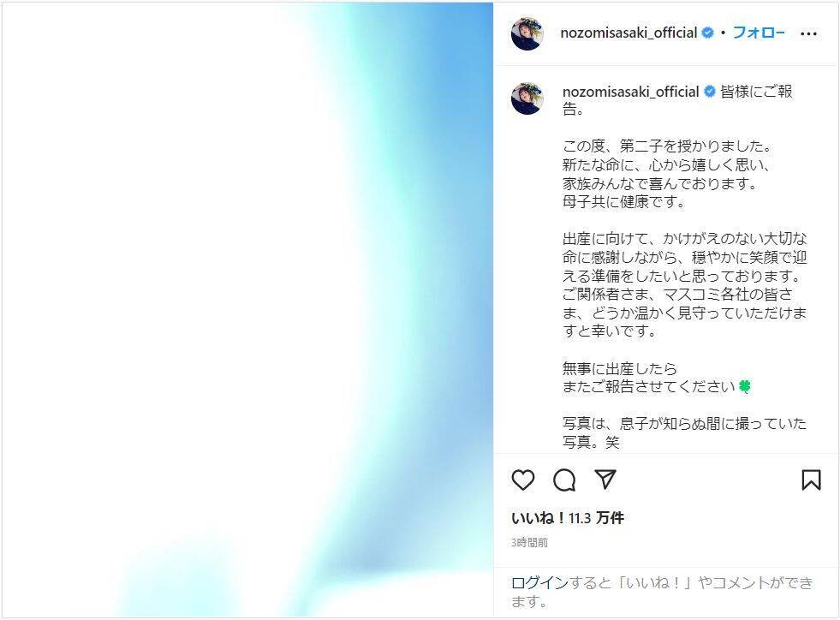The height and width of the screenshot is (620, 840).
Task: Click the blue gradient post image
Action: coord(247,310)
